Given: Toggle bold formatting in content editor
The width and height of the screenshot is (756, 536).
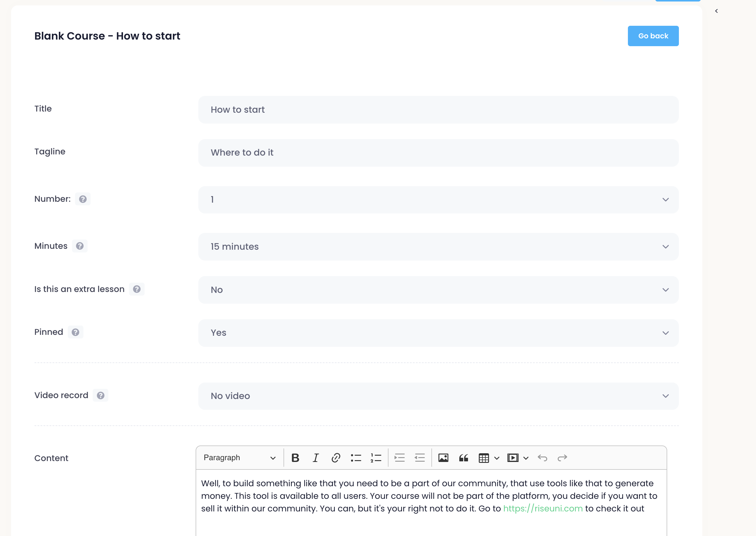Looking at the screenshot, I should pos(295,458).
